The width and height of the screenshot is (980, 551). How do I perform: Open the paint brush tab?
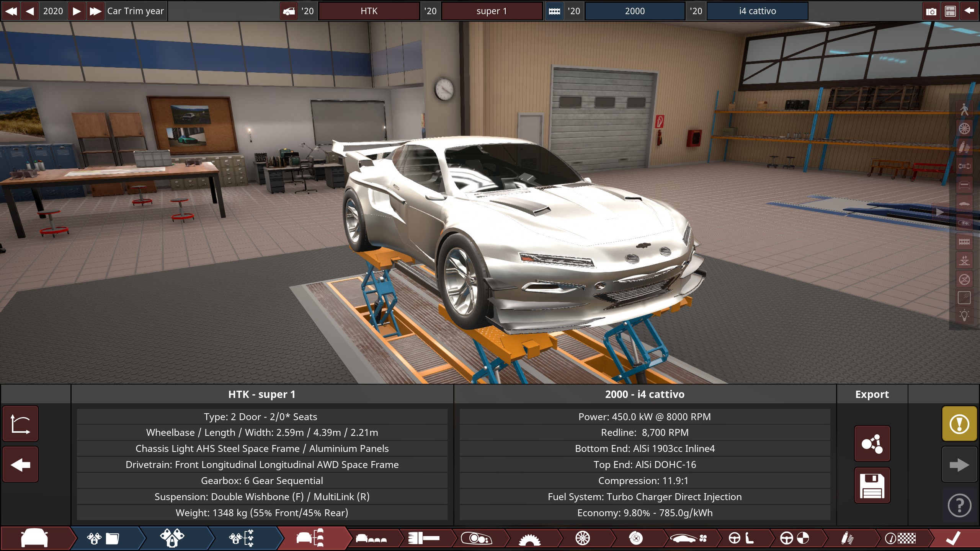click(423, 538)
